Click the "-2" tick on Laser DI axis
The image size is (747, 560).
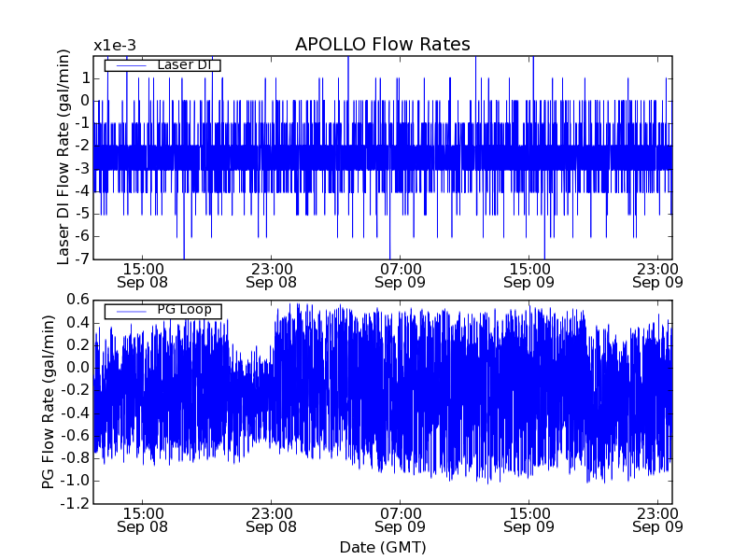point(82,146)
